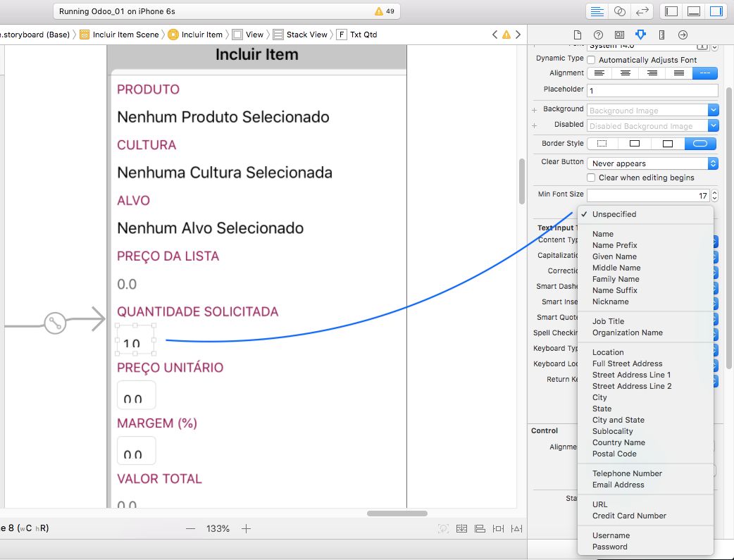Select natural text alignment
734x560 pixels.
(705, 73)
